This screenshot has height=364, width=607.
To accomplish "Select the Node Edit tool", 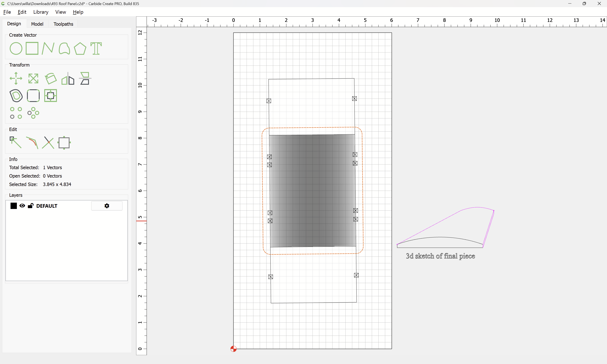I will (x=15, y=143).
